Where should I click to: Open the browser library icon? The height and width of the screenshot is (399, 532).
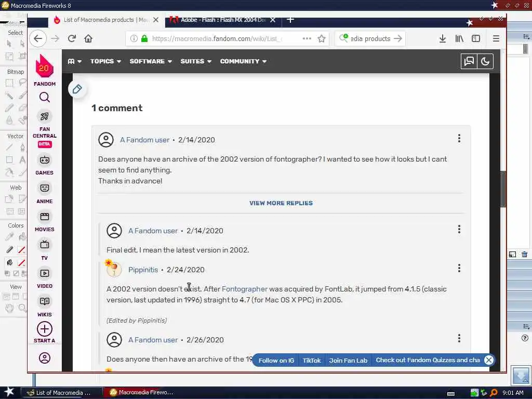click(459, 38)
